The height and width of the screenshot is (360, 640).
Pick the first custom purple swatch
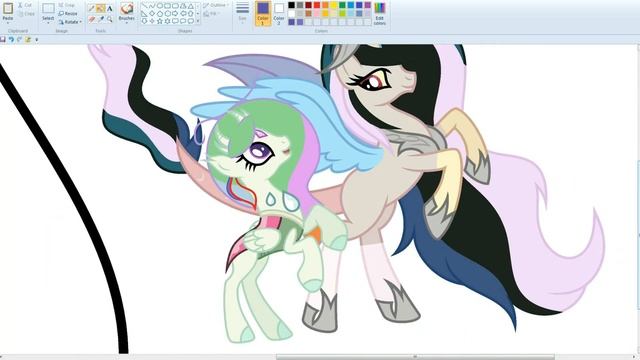291,22
